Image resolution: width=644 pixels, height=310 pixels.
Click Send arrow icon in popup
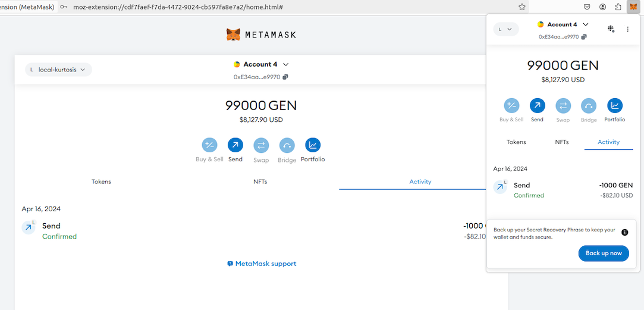coord(537,106)
